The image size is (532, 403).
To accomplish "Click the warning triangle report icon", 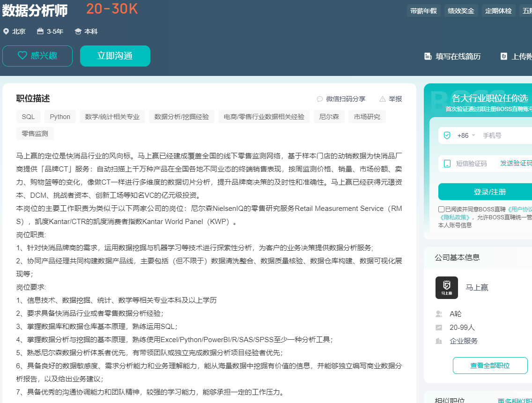I will (x=382, y=99).
